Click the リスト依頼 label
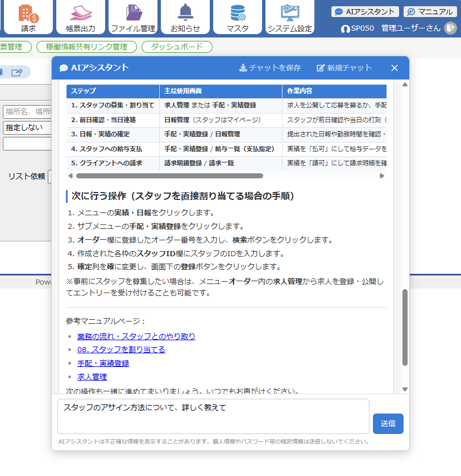 click(x=27, y=177)
